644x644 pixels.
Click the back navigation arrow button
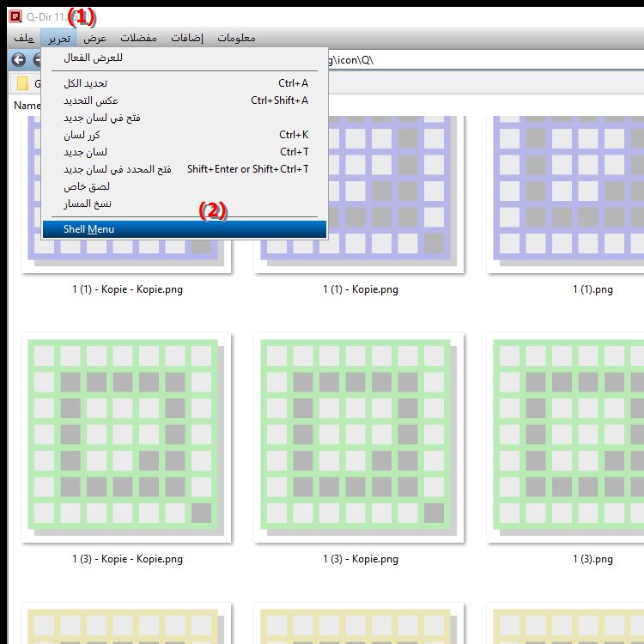[18, 60]
